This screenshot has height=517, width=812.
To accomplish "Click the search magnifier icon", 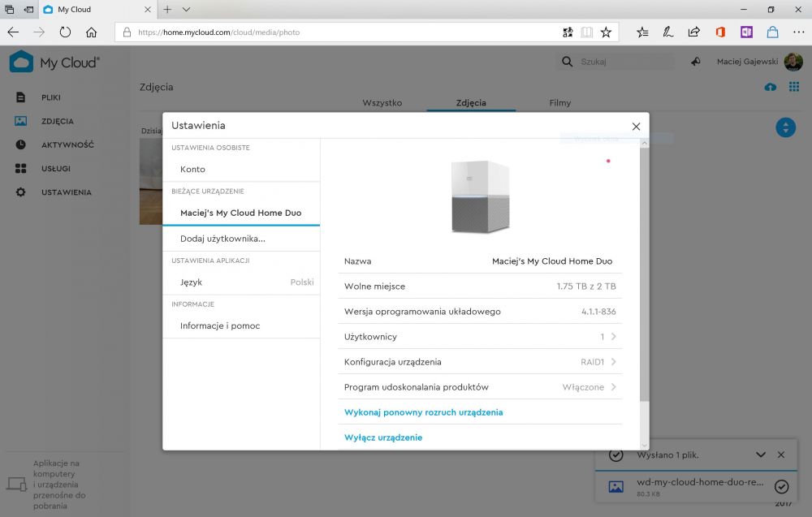I will click(x=567, y=62).
